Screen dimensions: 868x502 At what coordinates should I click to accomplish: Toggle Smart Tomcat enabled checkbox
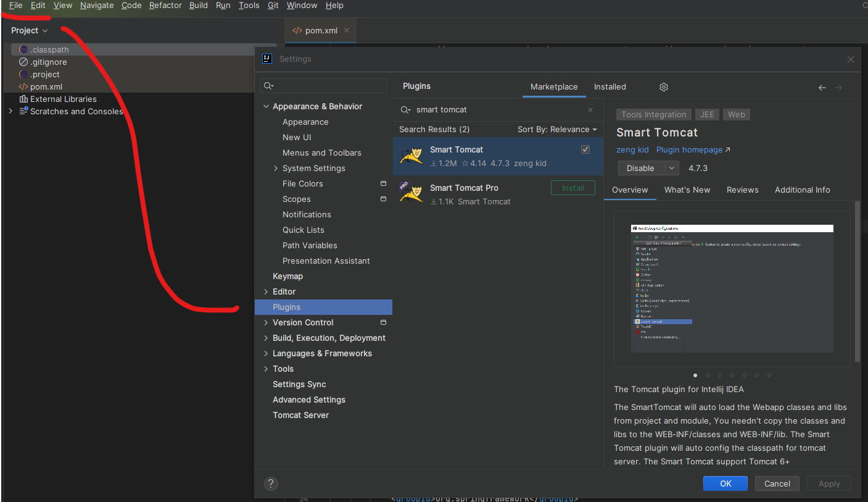coord(585,149)
